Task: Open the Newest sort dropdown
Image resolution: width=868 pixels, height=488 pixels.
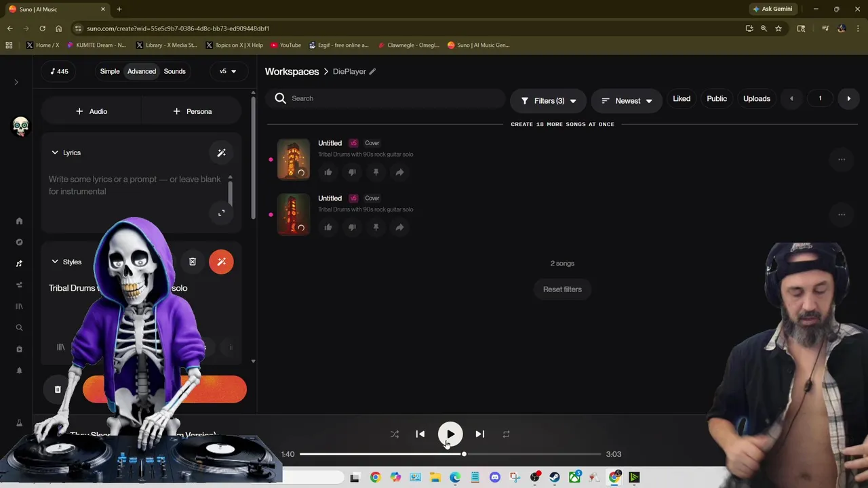Action: pyautogui.click(x=627, y=101)
